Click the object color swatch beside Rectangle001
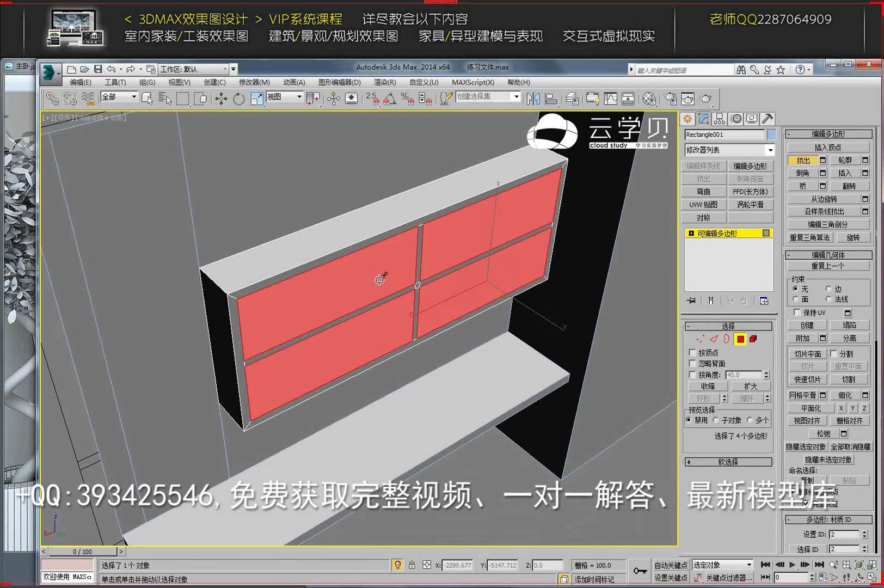Screen dimensions: 884x588 pos(772,134)
